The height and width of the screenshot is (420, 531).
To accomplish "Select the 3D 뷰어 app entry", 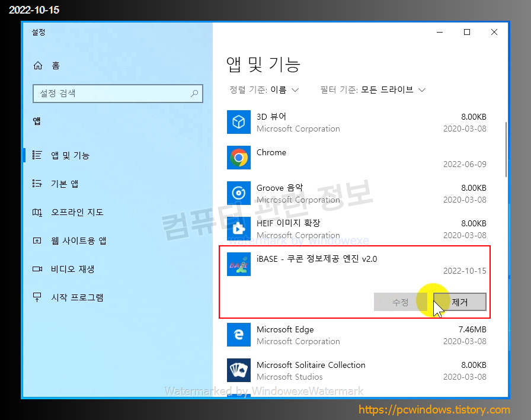I will [357, 123].
